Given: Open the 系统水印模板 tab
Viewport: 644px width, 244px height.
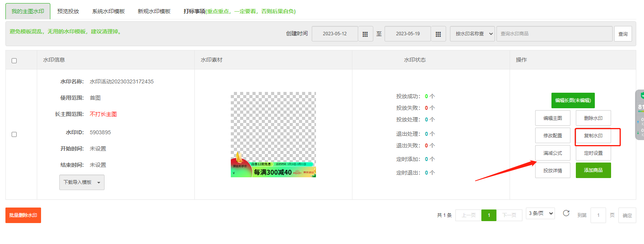Looking at the screenshot, I should click(x=108, y=11).
